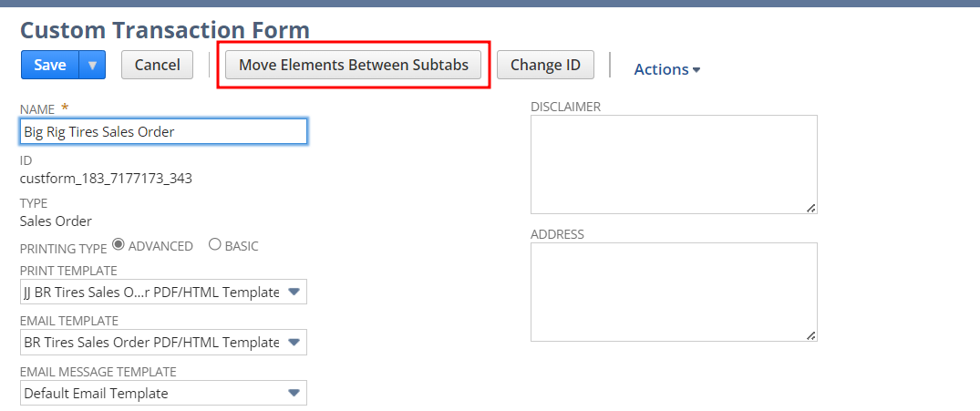Click the blue Save button

(x=50, y=65)
